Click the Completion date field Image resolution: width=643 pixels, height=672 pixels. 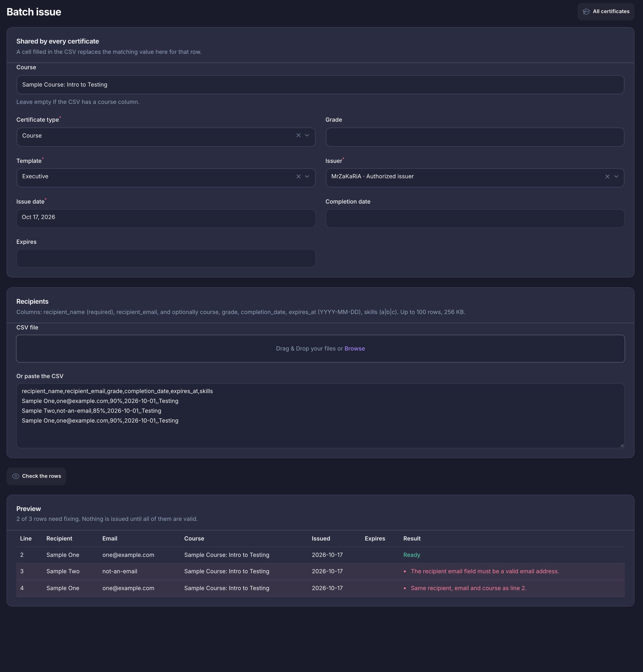(x=475, y=218)
